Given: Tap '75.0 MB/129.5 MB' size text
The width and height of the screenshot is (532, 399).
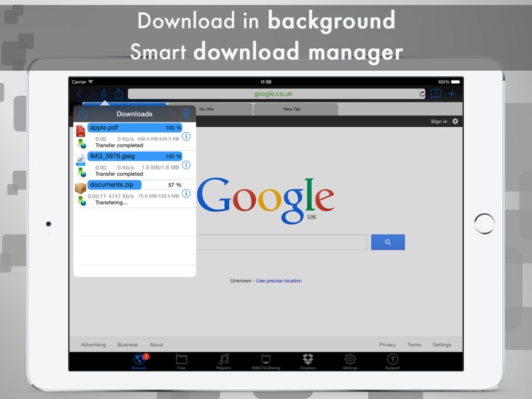Looking at the screenshot, I should [158, 196].
